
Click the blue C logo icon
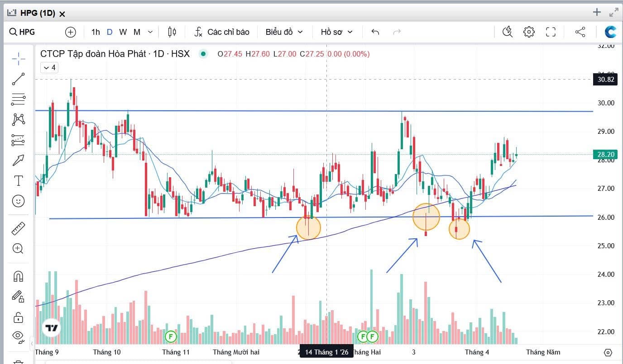tap(611, 32)
